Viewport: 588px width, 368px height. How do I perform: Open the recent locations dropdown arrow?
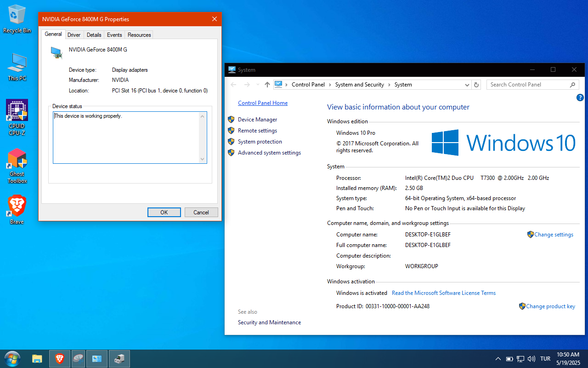(257, 85)
